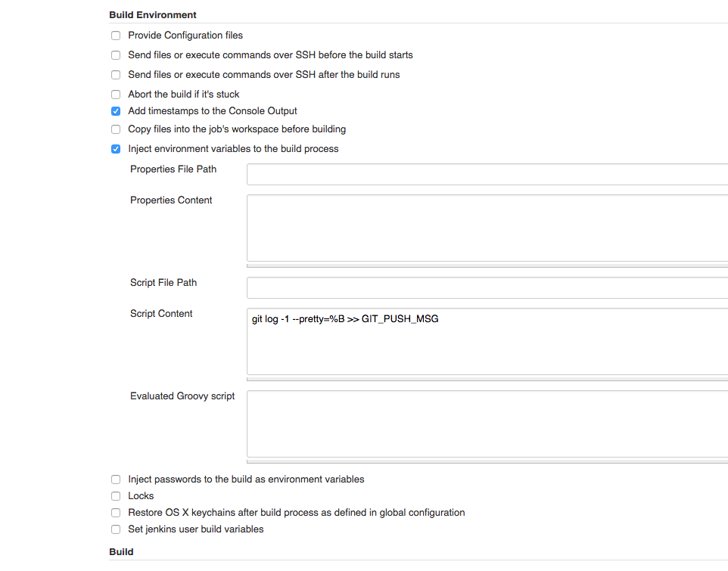Enable Abort the build if it's stuck
The image size is (728, 571).
tap(116, 95)
